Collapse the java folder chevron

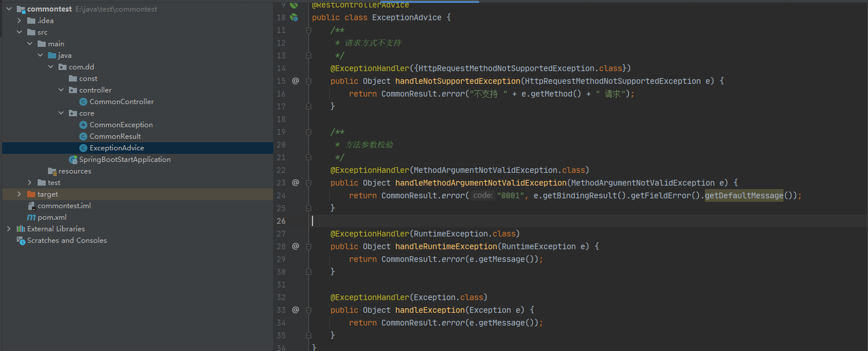tap(40, 56)
